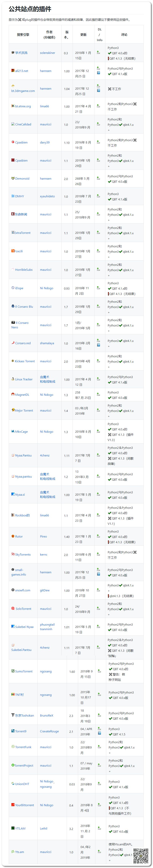Click the UnionDHT row download icon
153x868 pixels.
click(x=99, y=784)
